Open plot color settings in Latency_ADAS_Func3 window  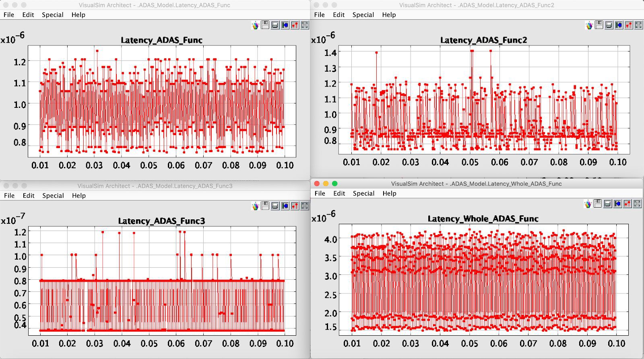(x=255, y=206)
